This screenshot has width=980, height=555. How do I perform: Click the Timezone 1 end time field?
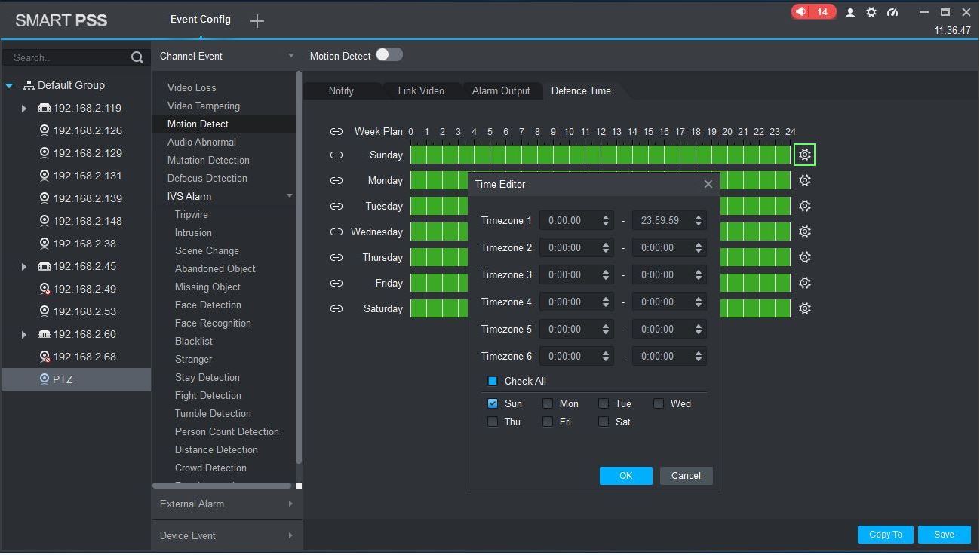[660, 221]
